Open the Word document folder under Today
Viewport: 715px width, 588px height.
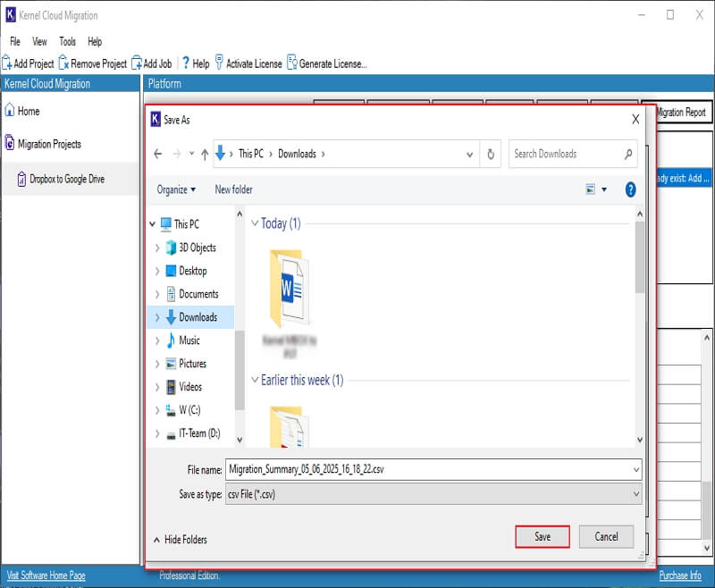(288, 287)
